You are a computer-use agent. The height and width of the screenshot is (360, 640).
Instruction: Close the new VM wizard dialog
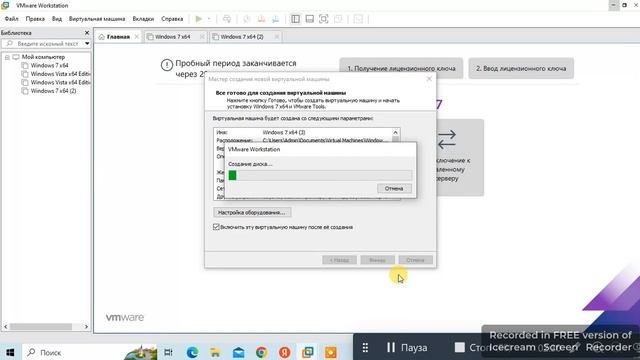pyautogui.click(x=429, y=79)
